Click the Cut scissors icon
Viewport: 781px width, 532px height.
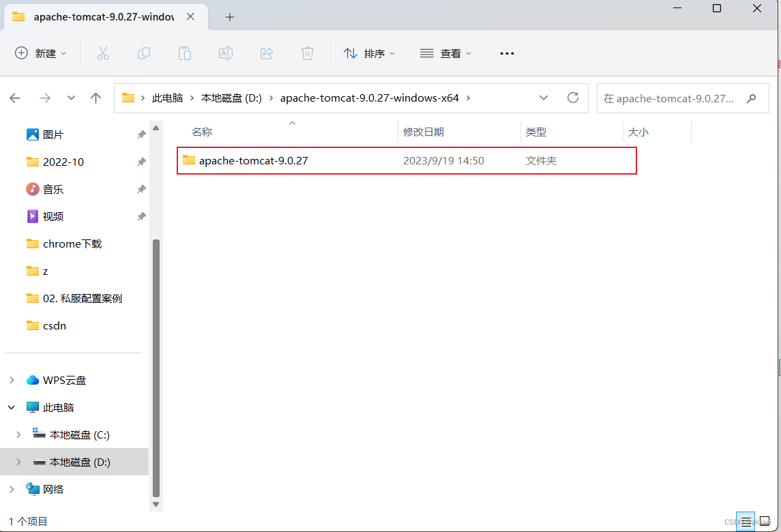(102, 53)
